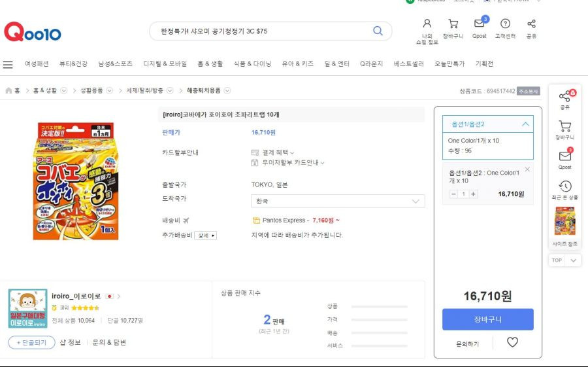This screenshot has width=588, height=367.
Task: Open 샵 정보 shop info link
Action: (x=71, y=343)
